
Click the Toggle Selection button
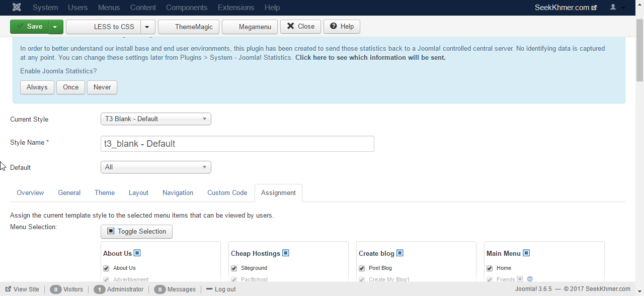click(137, 232)
